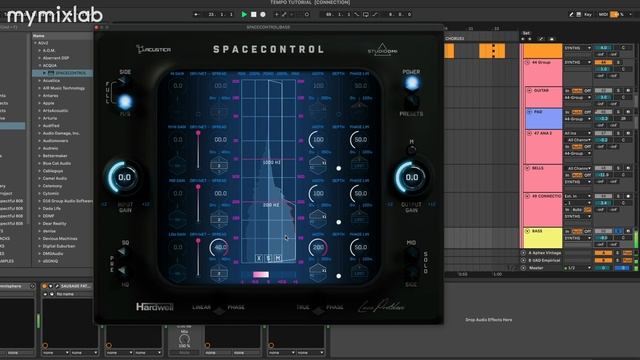Click the low band dry/wet slider handle
This screenshot has height=360, width=640.
click(198, 241)
